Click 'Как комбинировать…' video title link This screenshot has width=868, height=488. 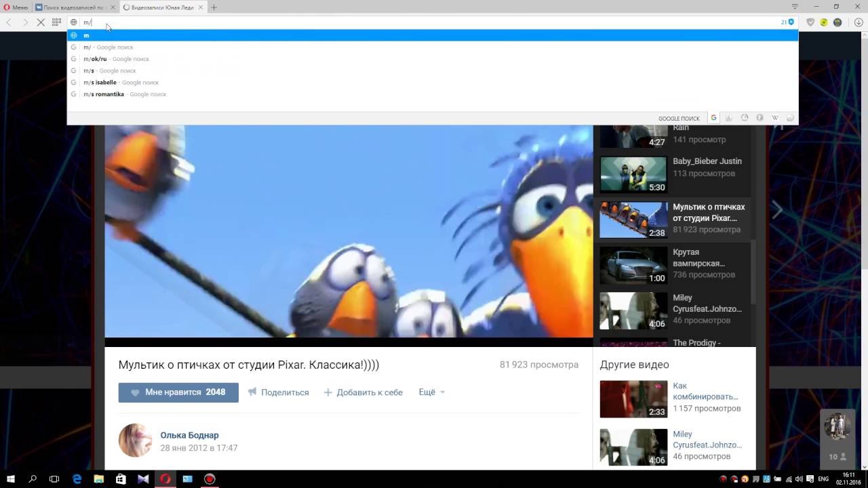(x=705, y=391)
